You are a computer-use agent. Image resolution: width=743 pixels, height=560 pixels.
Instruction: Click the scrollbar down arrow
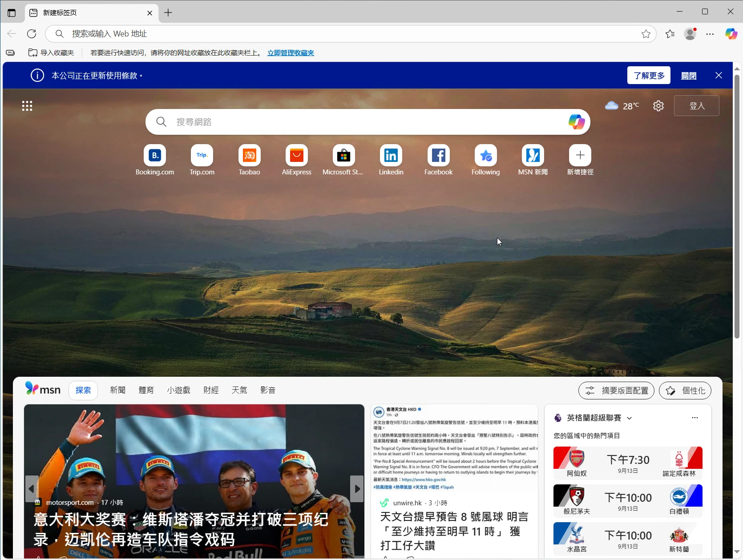tap(737, 552)
